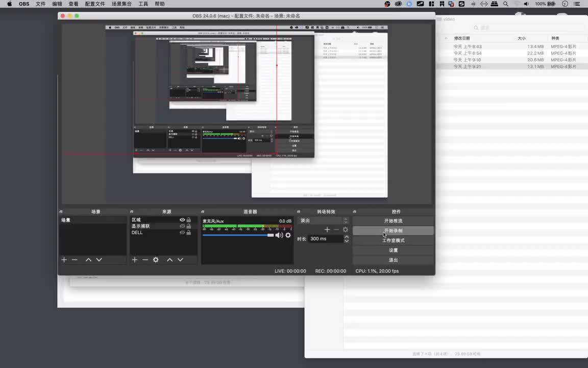Add a transition with the plus icon
Image resolution: width=588 pixels, height=368 pixels.
pos(327,229)
